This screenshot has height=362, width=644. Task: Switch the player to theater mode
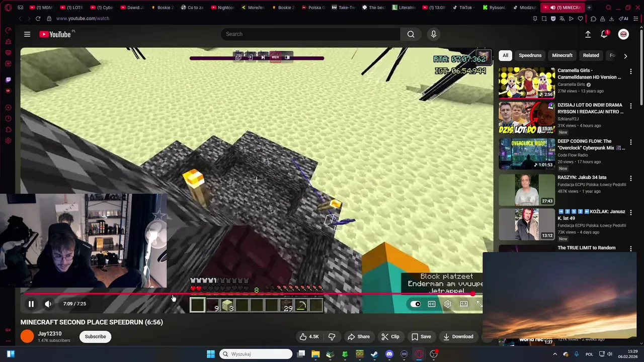(464, 304)
